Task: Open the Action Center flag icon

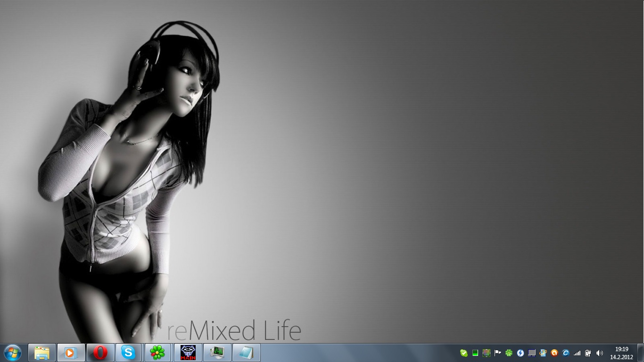Action: tap(497, 353)
